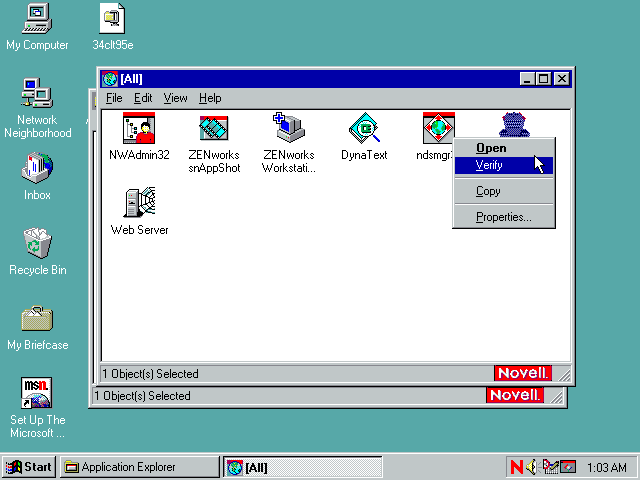This screenshot has height=480, width=640.
Task: Click the scheduler checkmark tray icon
Action: (x=550, y=467)
